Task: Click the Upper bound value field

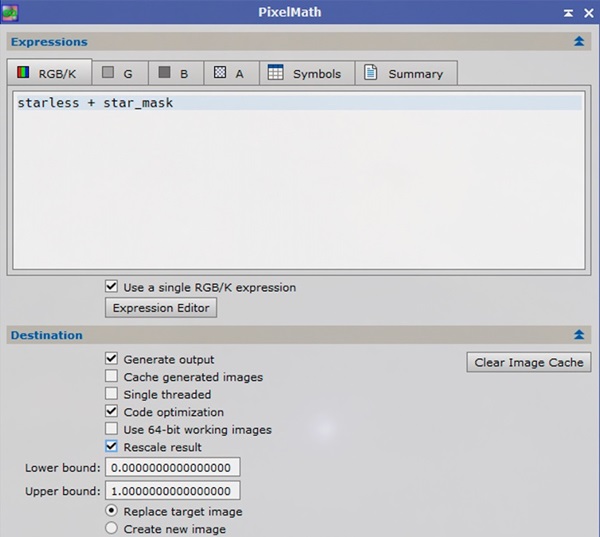Action: coord(173,491)
